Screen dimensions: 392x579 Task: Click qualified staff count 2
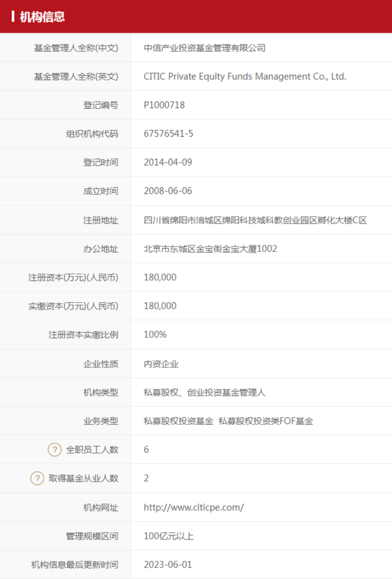(146, 478)
